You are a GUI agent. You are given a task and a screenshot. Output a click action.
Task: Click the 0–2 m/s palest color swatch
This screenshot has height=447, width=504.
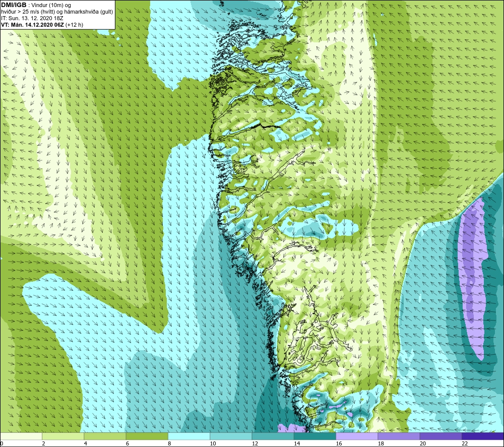tap(21, 436)
